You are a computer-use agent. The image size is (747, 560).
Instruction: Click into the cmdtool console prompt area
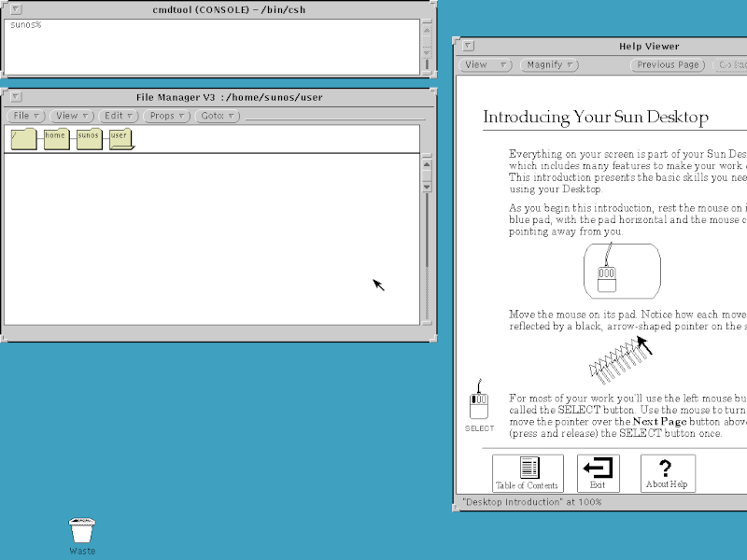pyautogui.click(x=210, y=45)
